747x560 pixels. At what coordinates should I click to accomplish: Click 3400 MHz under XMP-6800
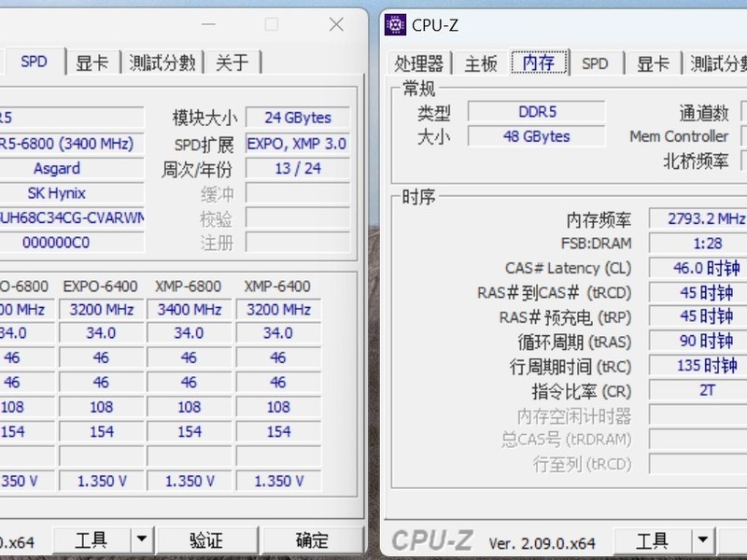pyautogui.click(x=190, y=310)
